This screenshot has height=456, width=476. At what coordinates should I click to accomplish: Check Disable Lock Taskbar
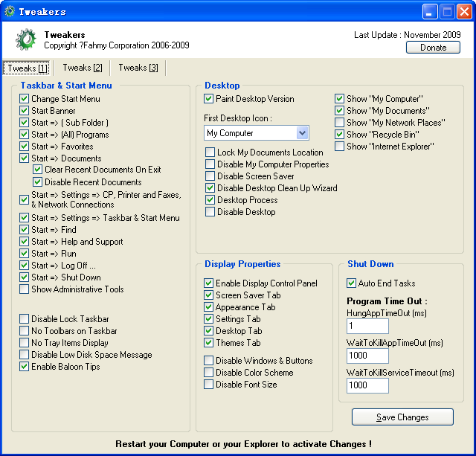click(24, 319)
